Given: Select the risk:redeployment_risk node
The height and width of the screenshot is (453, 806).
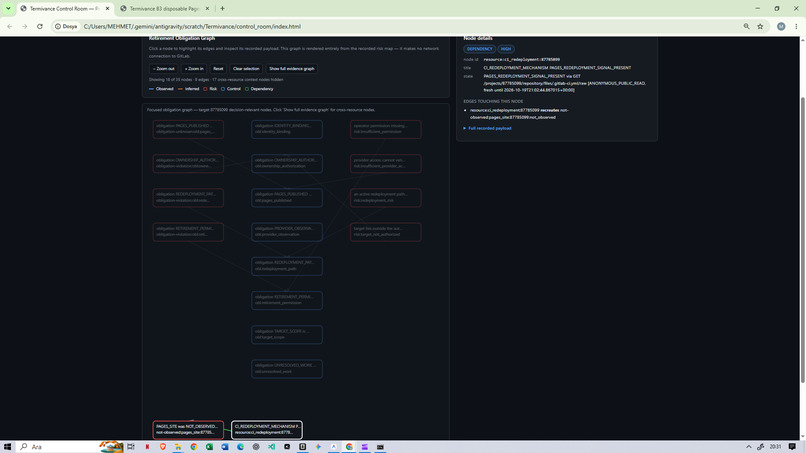Looking at the screenshot, I should (x=386, y=197).
